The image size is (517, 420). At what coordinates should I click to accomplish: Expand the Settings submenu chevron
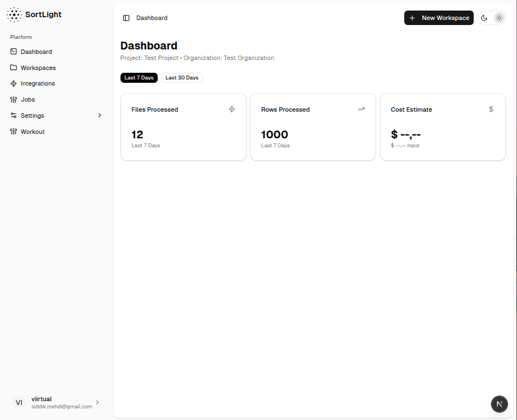coord(99,116)
